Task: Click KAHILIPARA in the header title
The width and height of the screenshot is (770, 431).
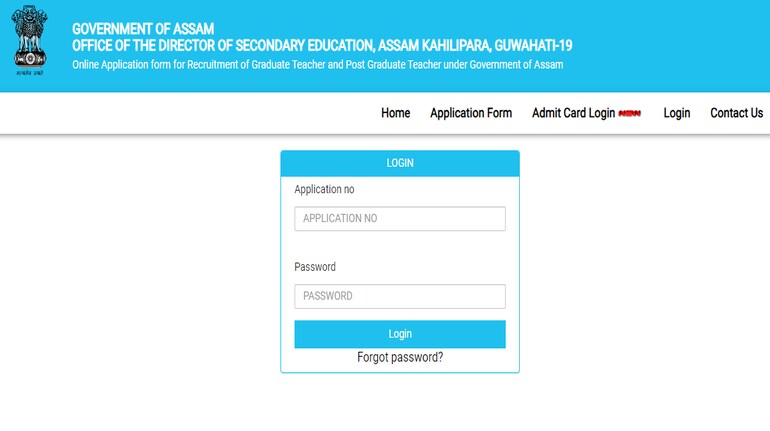Action: (x=456, y=46)
